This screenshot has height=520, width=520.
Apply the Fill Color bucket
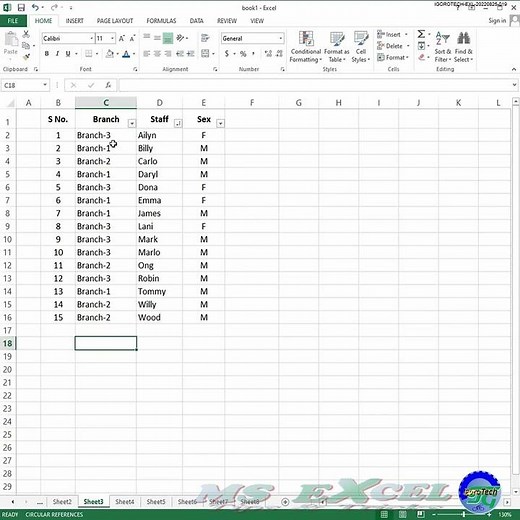pos(110,54)
